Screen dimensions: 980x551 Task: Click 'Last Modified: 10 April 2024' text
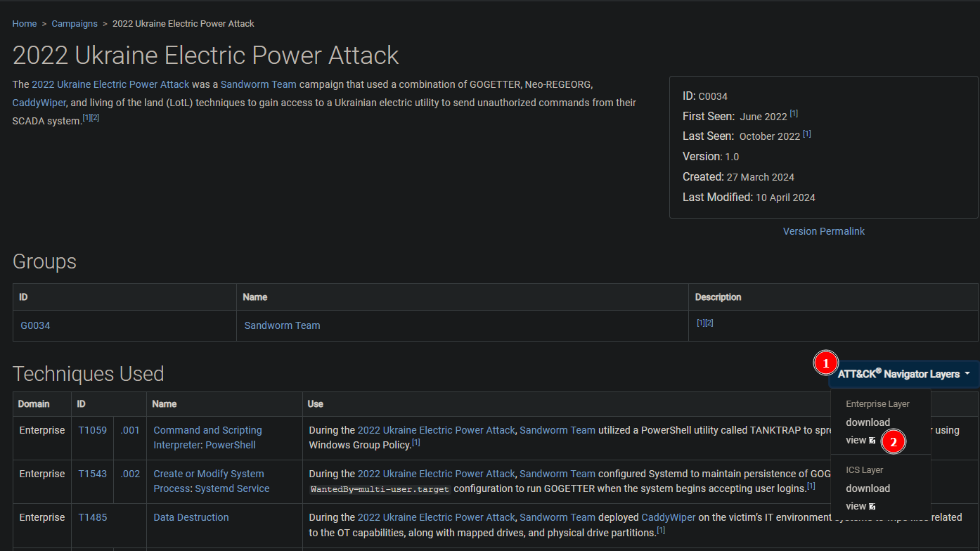(x=749, y=197)
